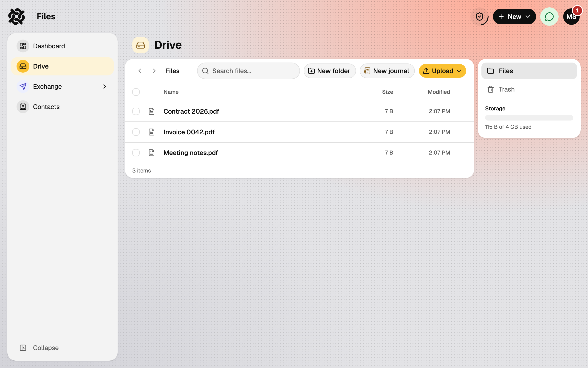Viewport: 588px width, 368px height.
Task: Open Exchange in the sidebar
Action: pos(62,86)
